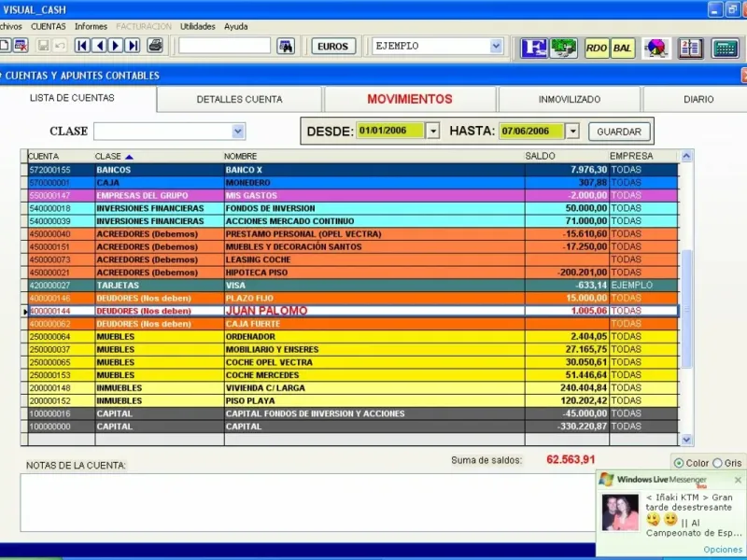Click the new document icon
Viewport: 747px width, 560px height.
[5, 46]
